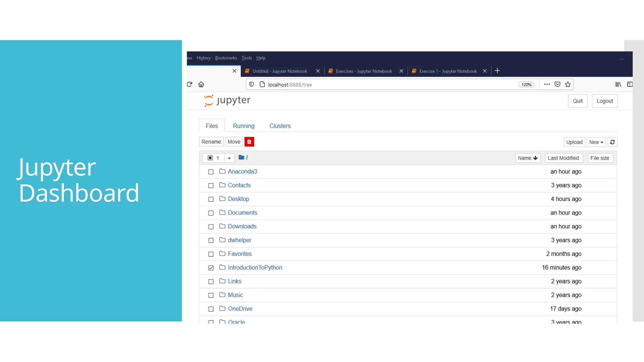
Task: Click the folder icon next to OneDrive
Action: point(222,309)
